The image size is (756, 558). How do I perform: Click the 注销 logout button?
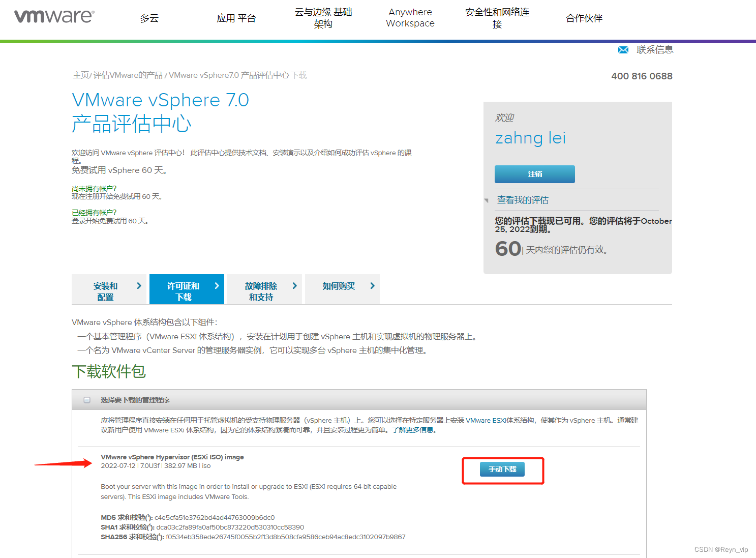point(535,174)
